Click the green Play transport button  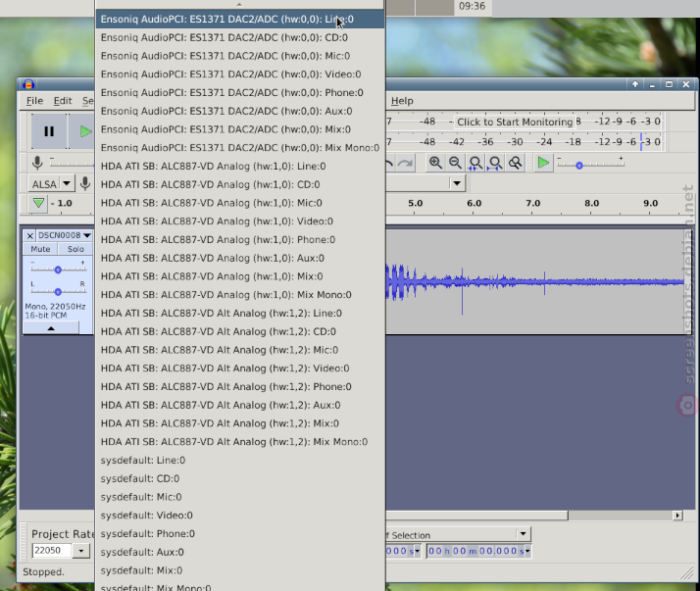click(85, 131)
